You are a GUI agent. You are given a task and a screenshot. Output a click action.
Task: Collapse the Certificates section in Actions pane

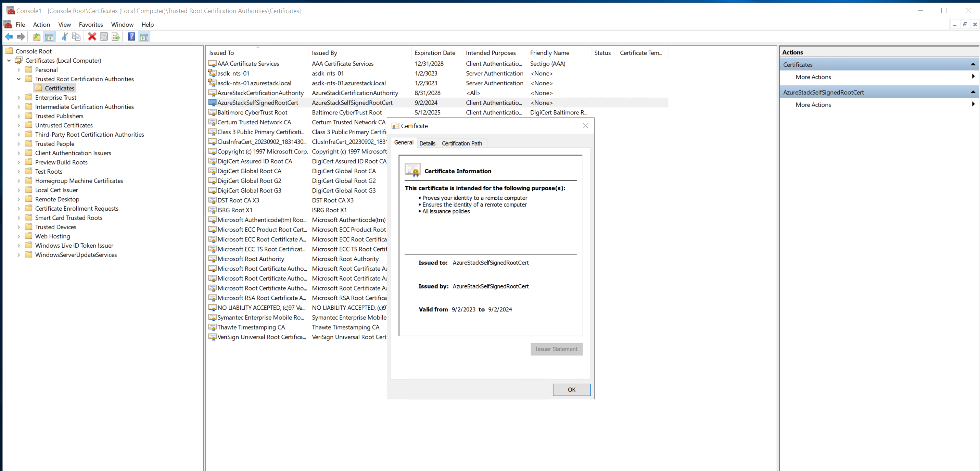(972, 64)
